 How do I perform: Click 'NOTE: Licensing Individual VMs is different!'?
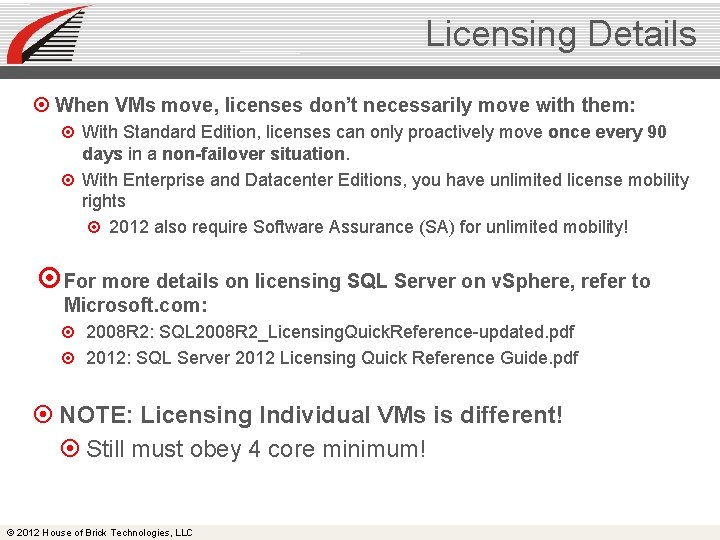311,415
